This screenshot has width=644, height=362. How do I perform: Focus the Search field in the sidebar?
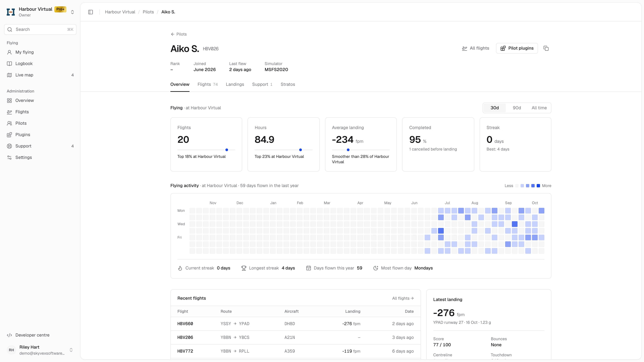tap(40, 29)
